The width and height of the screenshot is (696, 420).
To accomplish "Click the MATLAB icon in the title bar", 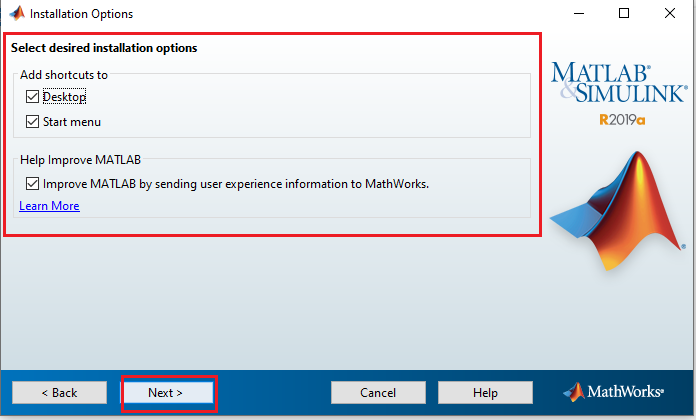I will [x=15, y=14].
